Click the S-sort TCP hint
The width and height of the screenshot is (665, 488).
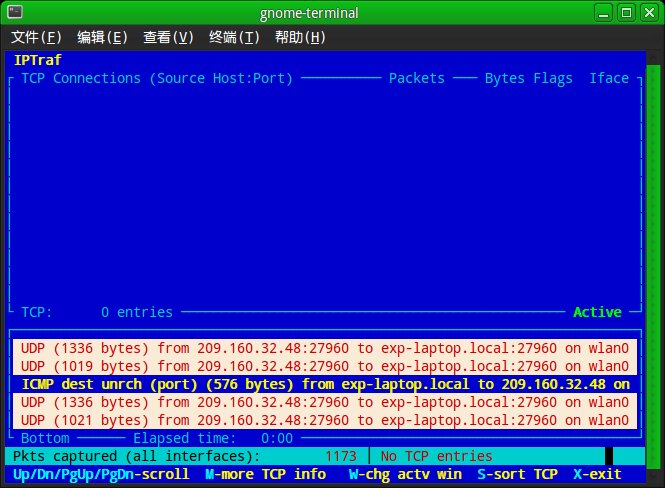(517, 474)
